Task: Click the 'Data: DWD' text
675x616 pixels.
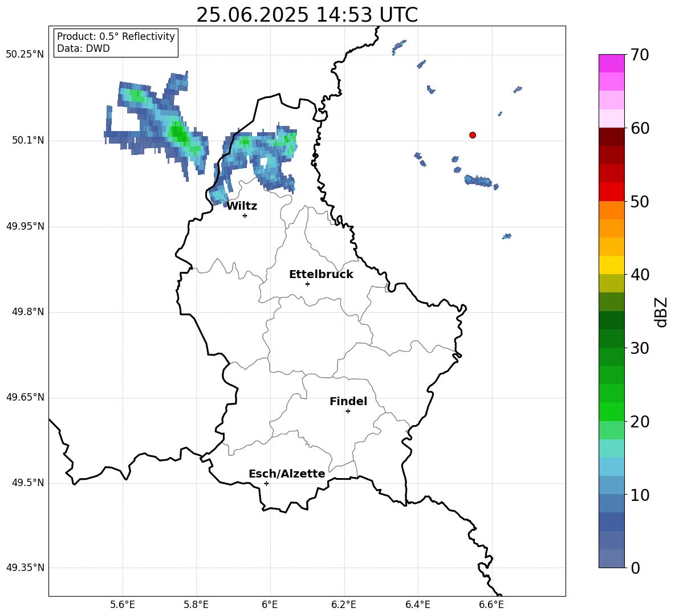Action: tap(83, 48)
